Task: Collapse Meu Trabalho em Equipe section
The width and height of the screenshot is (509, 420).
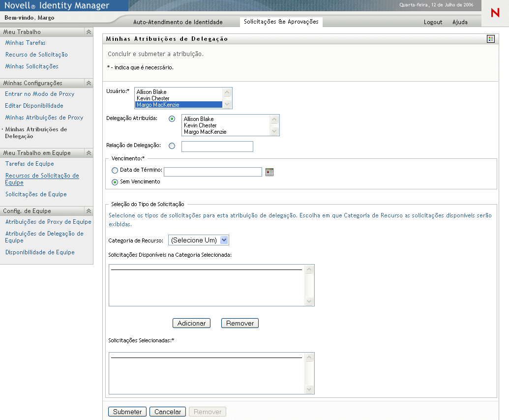Action: pyautogui.click(x=89, y=153)
